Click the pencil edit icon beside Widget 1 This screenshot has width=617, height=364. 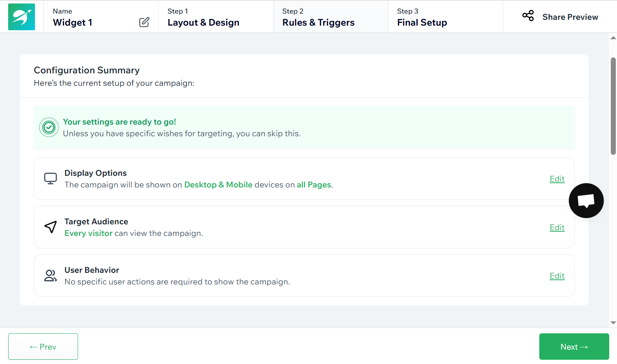[144, 22]
